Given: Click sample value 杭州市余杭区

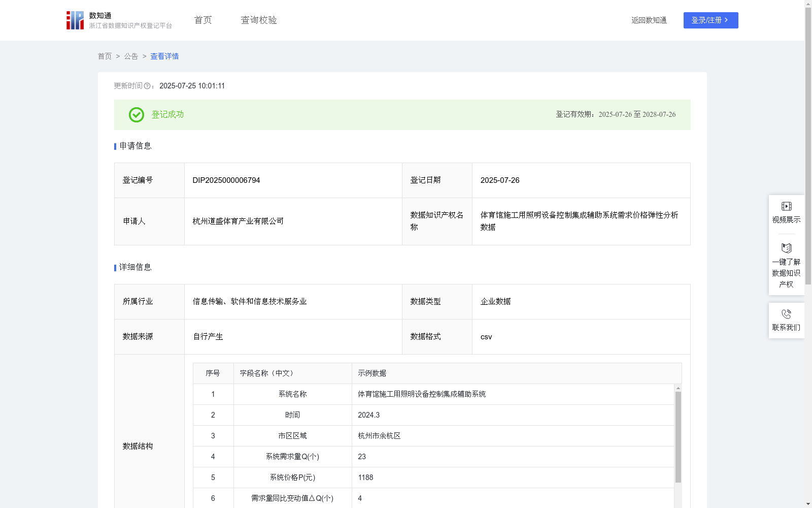Looking at the screenshot, I should pyautogui.click(x=379, y=436).
